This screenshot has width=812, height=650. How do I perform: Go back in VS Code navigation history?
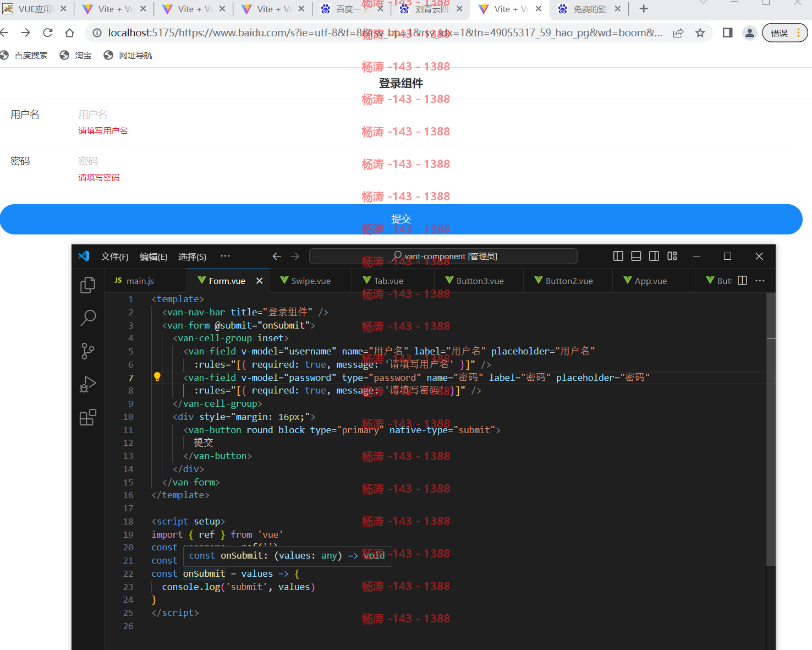277,256
